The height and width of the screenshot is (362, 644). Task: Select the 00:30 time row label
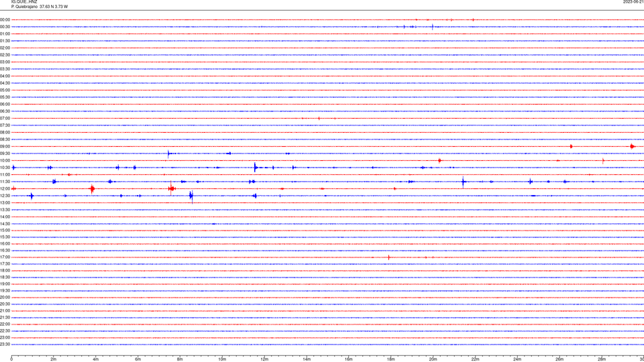(5, 27)
